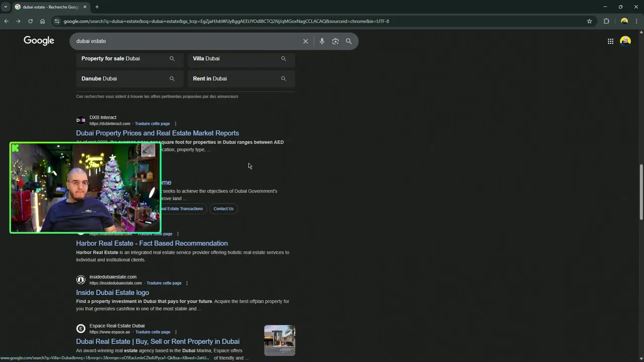Click the DXB Interact favicon
The width and height of the screenshot is (644, 362).
click(x=80, y=120)
